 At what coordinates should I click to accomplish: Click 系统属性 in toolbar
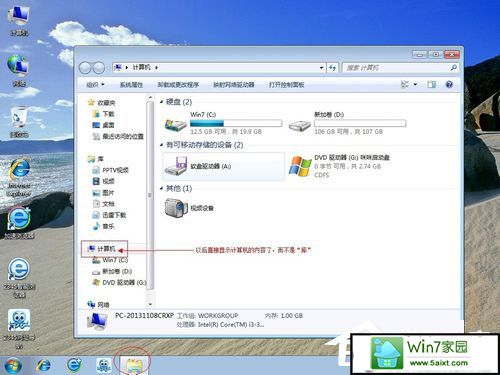(x=131, y=85)
